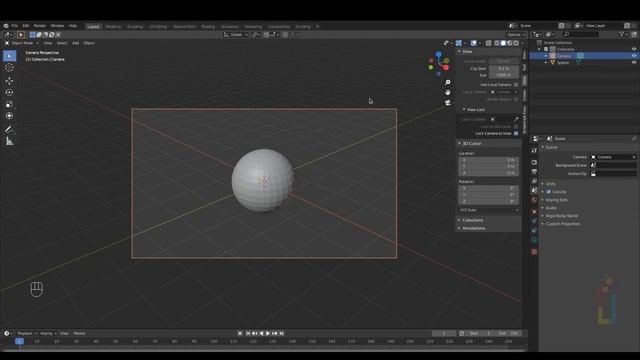Screen dimensions: 640x360
Task: Click the current frame number field
Action: tap(444, 333)
